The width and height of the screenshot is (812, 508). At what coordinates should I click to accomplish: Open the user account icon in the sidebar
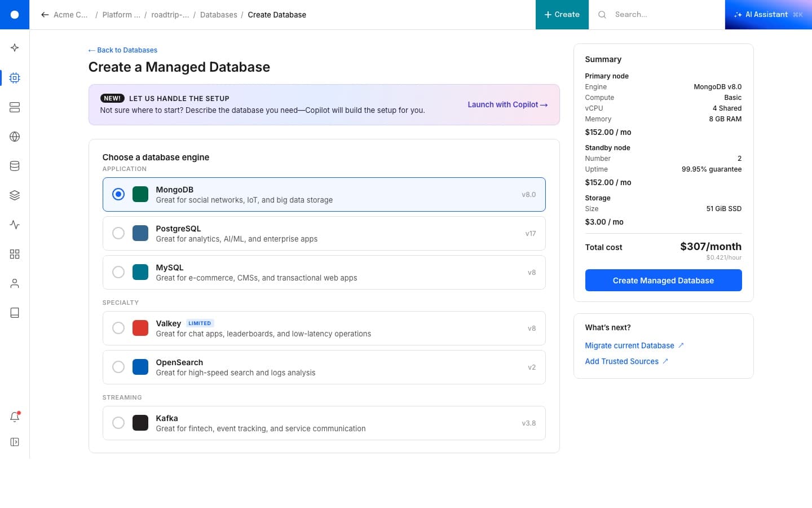point(15,283)
